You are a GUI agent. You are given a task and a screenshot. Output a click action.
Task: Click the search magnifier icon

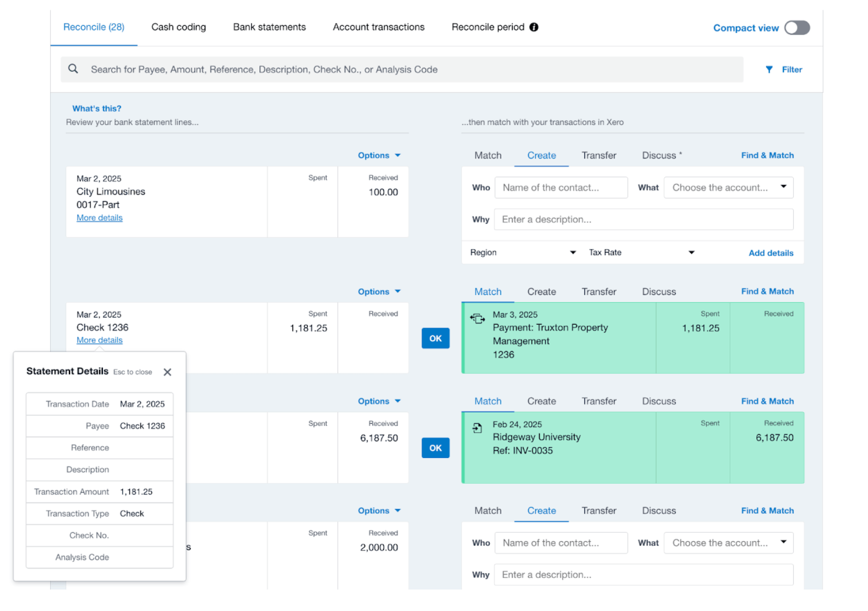73,69
